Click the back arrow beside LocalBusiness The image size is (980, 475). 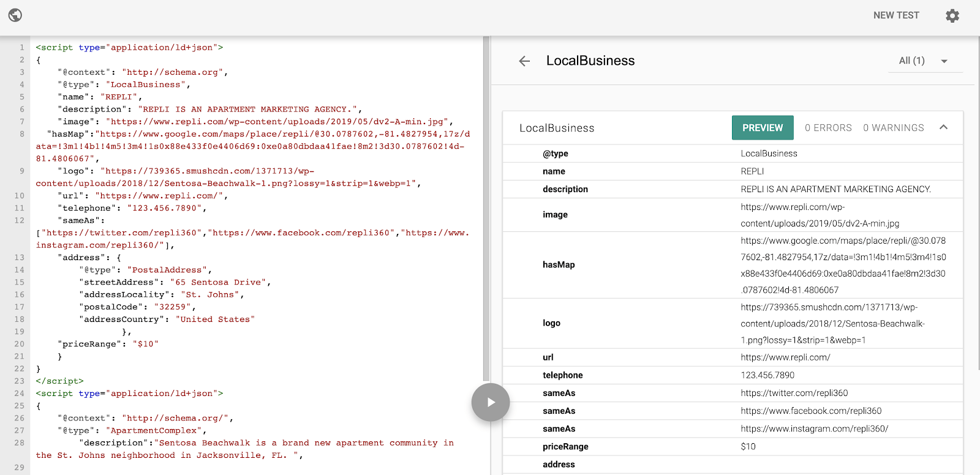pyautogui.click(x=524, y=61)
